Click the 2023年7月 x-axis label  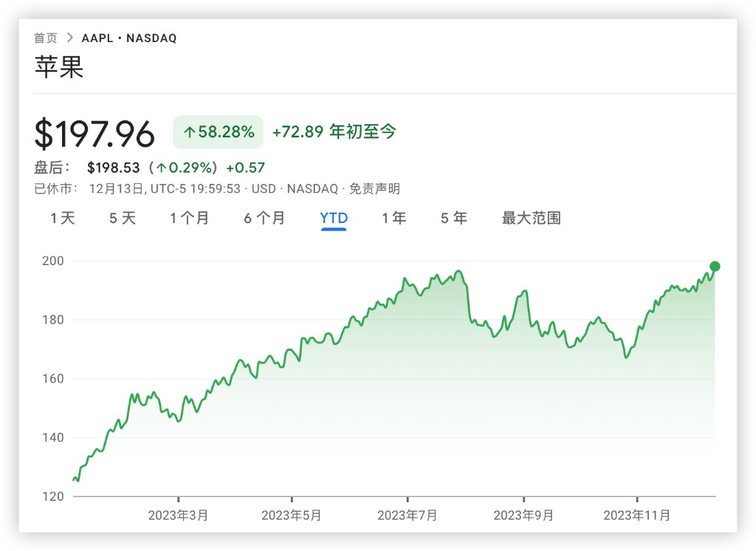pos(408,516)
